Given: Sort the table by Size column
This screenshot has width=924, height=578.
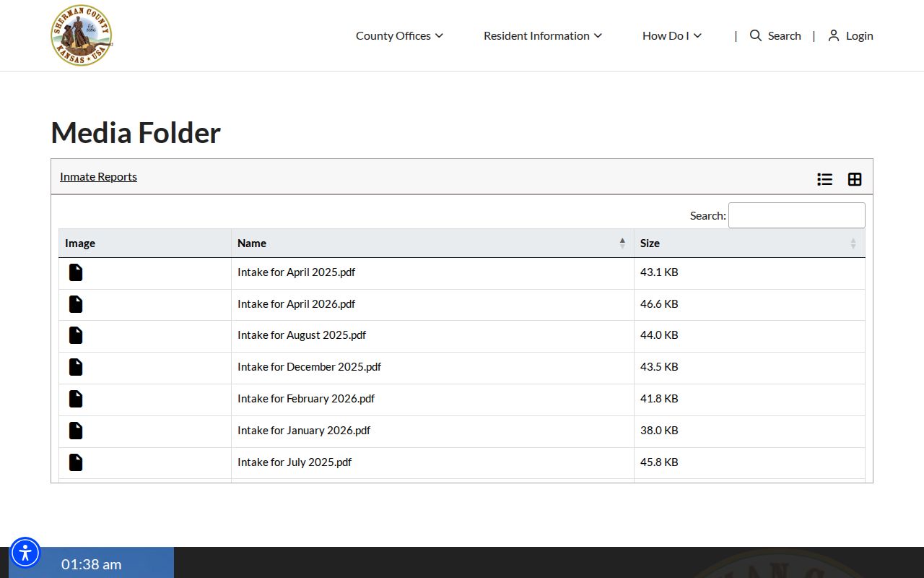Looking at the screenshot, I should coord(749,243).
